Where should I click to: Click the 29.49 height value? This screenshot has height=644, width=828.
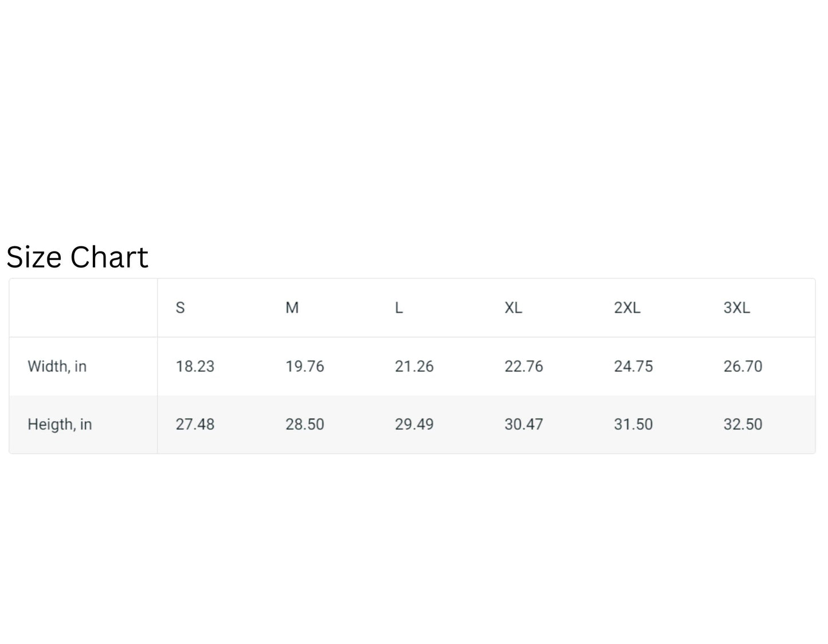pyautogui.click(x=414, y=425)
